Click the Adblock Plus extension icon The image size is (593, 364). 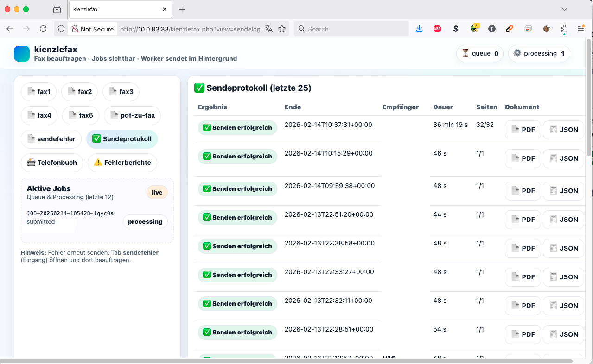coord(437,29)
